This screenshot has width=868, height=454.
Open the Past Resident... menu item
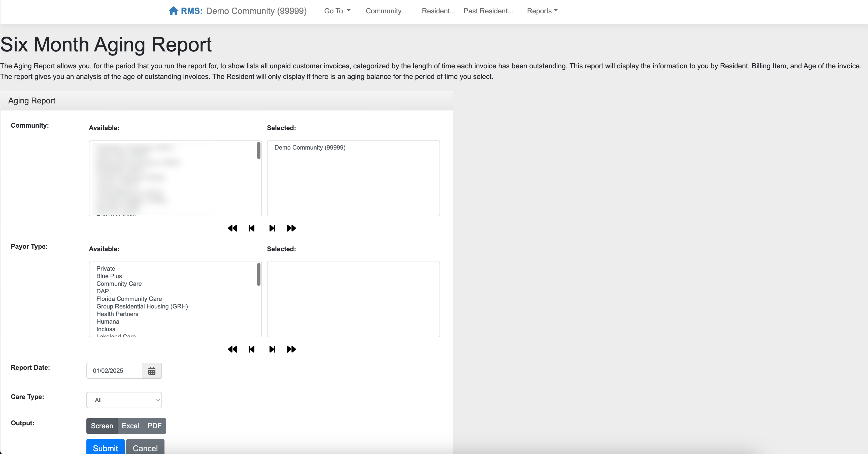(x=488, y=11)
